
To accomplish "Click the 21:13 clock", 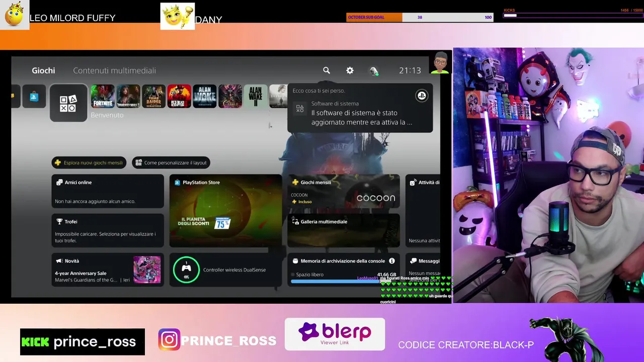I will tap(410, 70).
